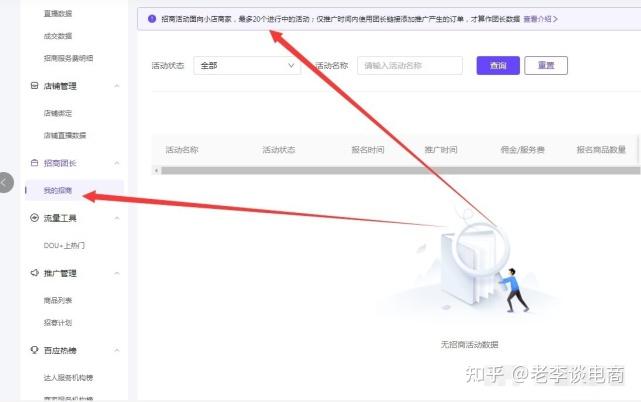Screen dimensions: 641x402
Task: Click the 推广管理 megaphone icon
Action: (x=34, y=273)
